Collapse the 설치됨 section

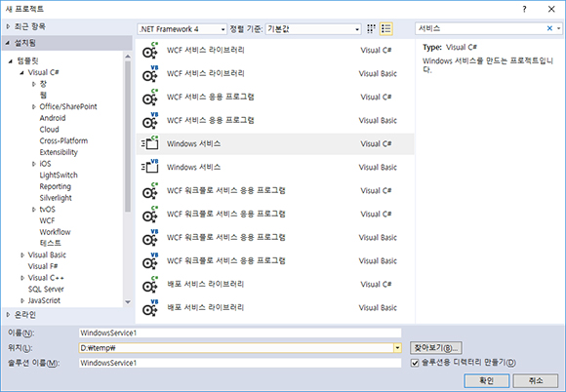click(8, 43)
